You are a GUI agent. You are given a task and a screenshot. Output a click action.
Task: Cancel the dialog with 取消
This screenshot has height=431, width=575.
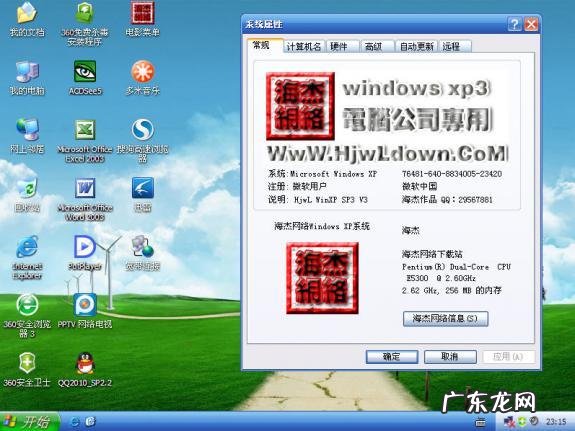coord(450,357)
